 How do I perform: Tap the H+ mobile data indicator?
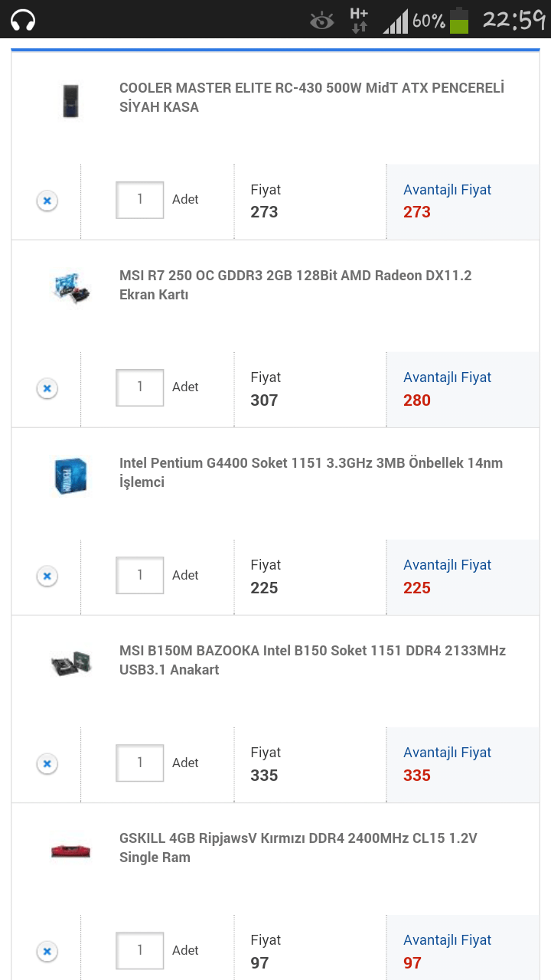[x=357, y=19]
